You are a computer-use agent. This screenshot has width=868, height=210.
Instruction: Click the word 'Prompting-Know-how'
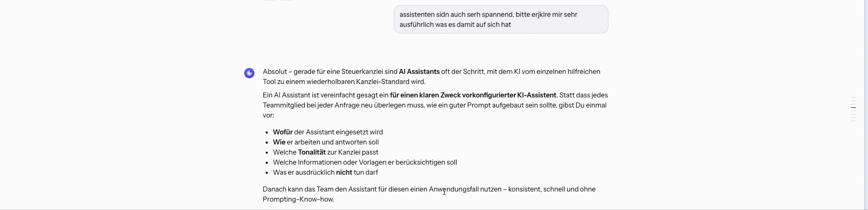(x=298, y=199)
